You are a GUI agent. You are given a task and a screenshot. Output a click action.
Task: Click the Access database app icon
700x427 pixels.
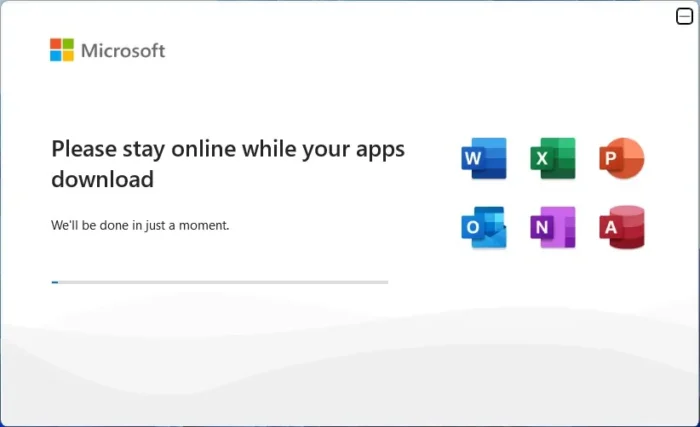pos(621,228)
